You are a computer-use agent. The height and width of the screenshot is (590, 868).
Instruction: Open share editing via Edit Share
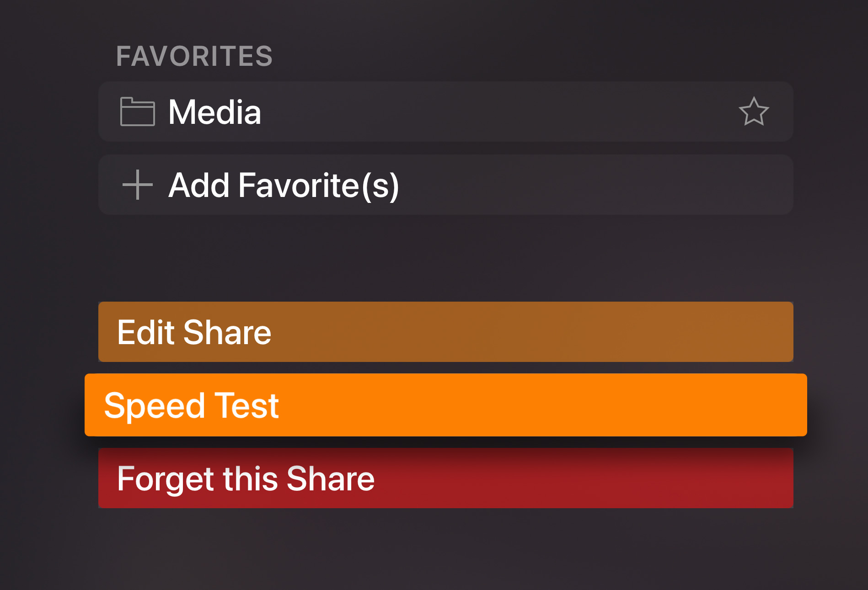[445, 332]
